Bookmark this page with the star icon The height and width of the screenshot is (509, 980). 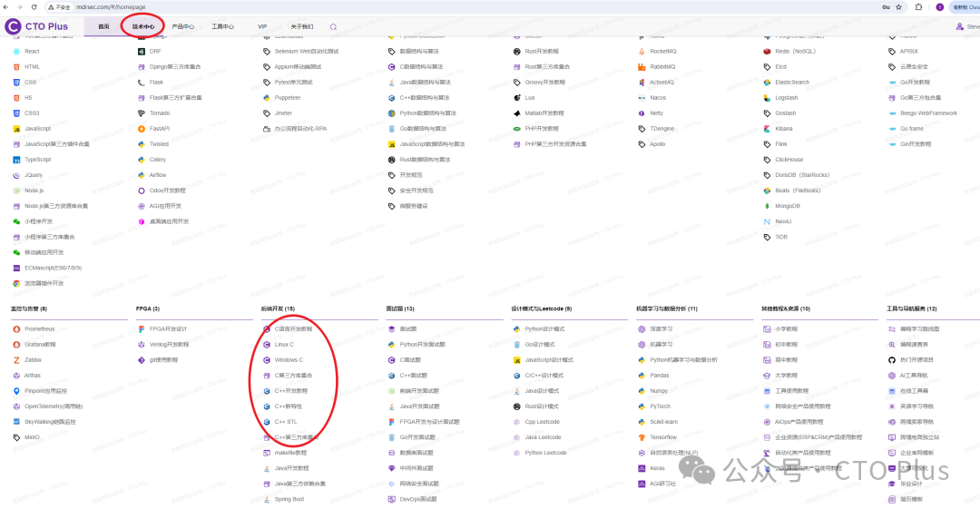coord(898,7)
